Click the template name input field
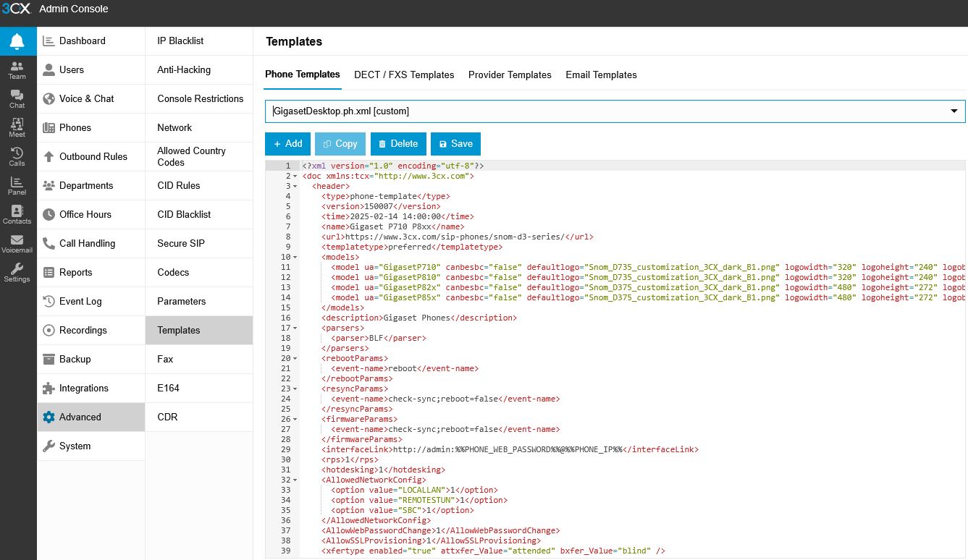The width and height of the screenshot is (968, 560). click(615, 111)
